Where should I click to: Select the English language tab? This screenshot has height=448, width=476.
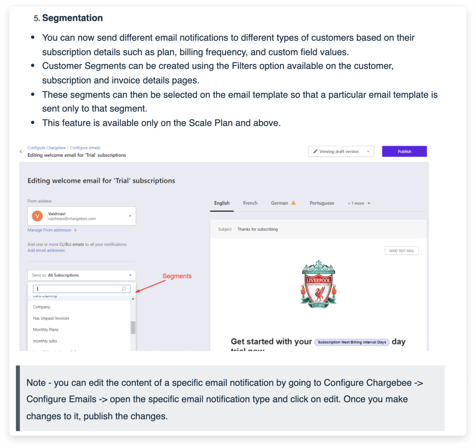(x=222, y=203)
